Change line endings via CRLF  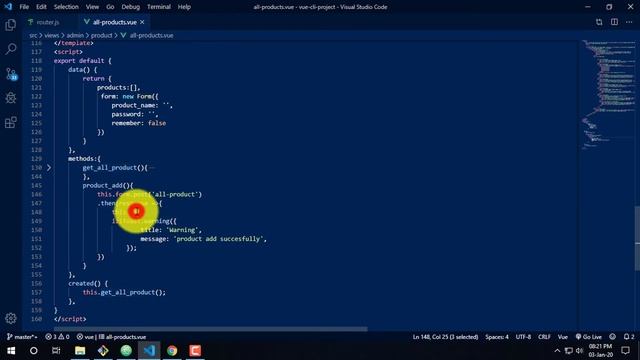pyautogui.click(x=544, y=337)
